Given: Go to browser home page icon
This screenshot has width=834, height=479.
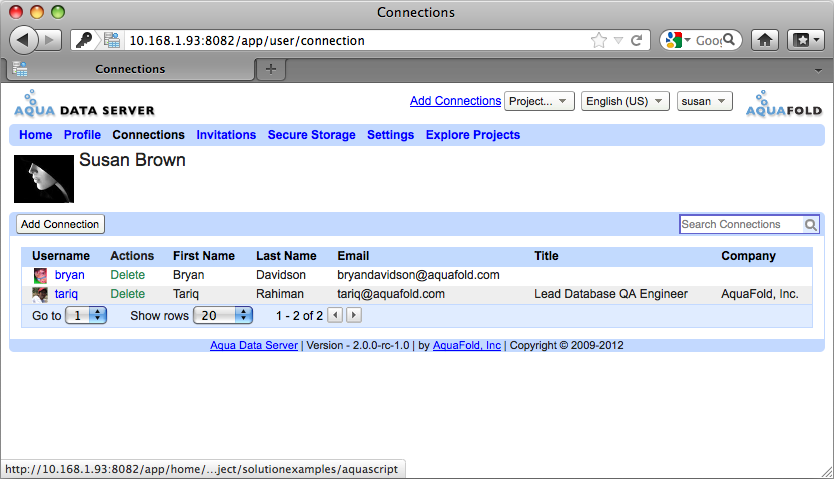Looking at the screenshot, I should click(765, 40).
